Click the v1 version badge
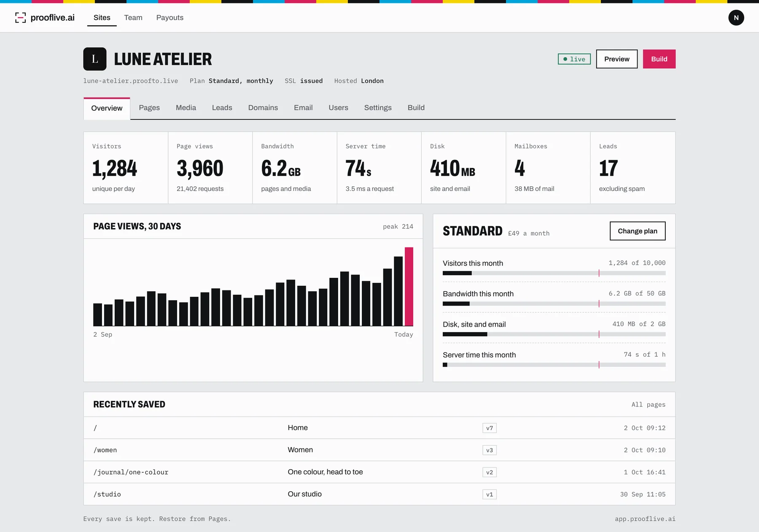This screenshot has width=759, height=532. click(x=490, y=494)
